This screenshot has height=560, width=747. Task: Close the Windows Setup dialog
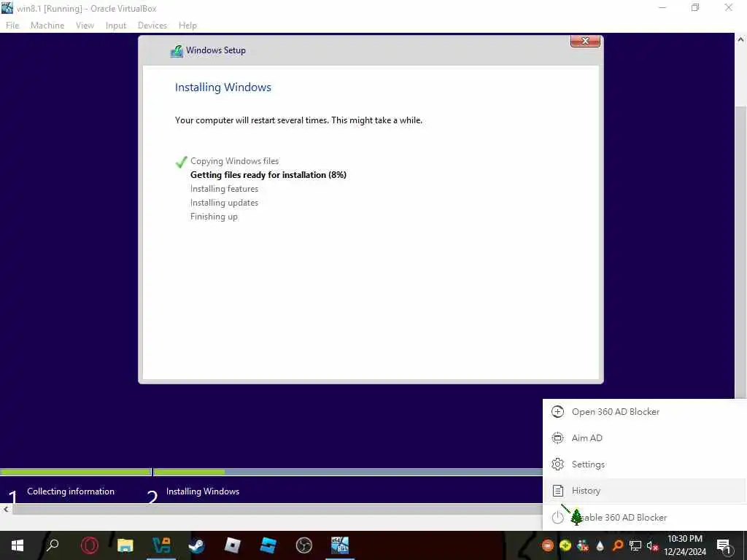coord(585,41)
